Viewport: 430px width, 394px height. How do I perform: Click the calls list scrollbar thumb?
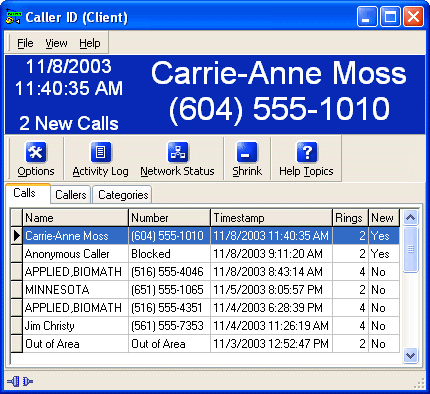click(x=410, y=249)
